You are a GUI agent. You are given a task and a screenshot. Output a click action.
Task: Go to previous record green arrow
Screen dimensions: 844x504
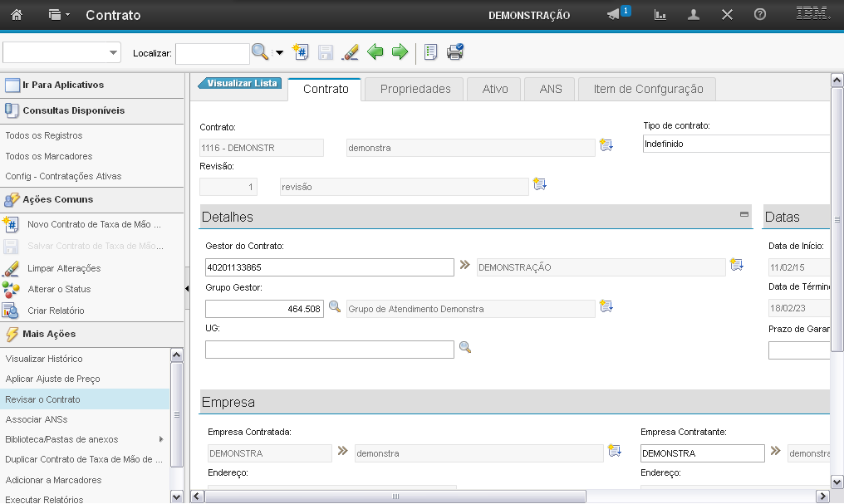click(375, 52)
